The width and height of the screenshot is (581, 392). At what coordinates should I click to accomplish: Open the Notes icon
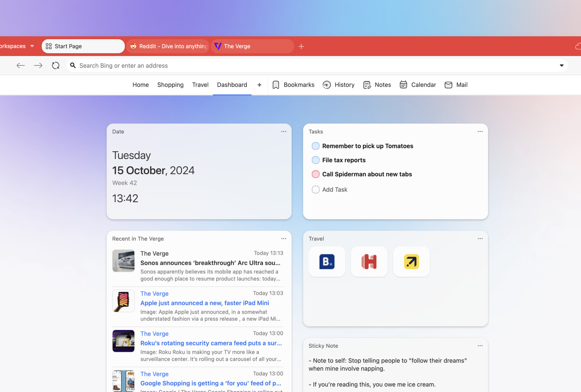367,85
